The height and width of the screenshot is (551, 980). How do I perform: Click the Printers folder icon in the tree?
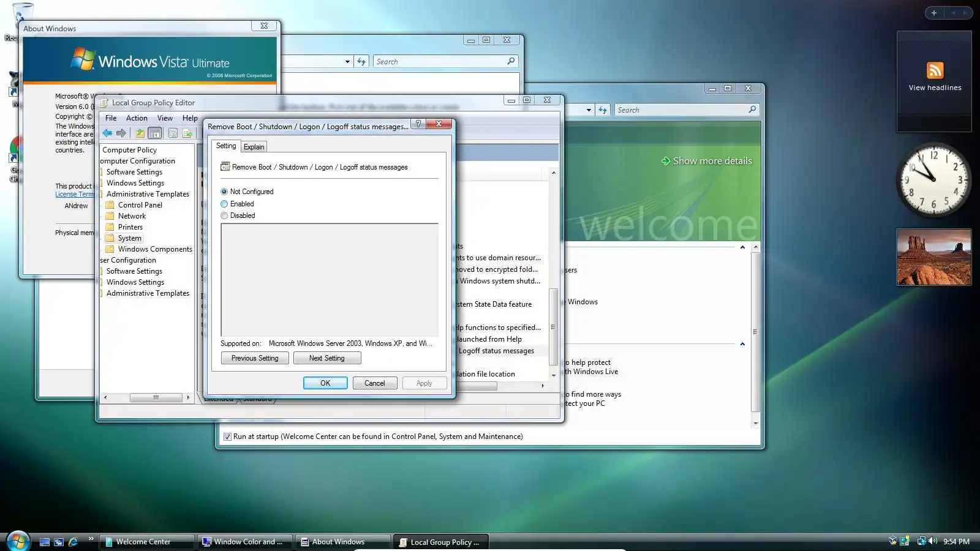pyautogui.click(x=110, y=227)
